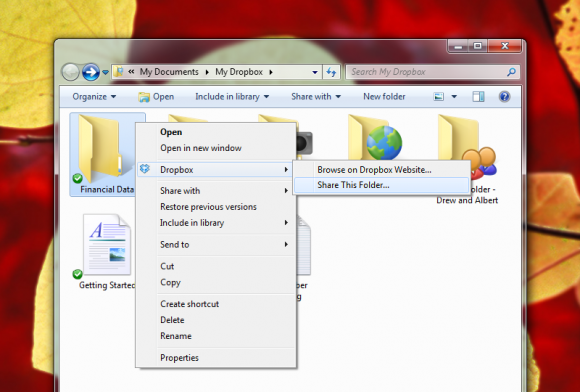Click the Back navigation arrow button
580x392 pixels.
pos(70,72)
